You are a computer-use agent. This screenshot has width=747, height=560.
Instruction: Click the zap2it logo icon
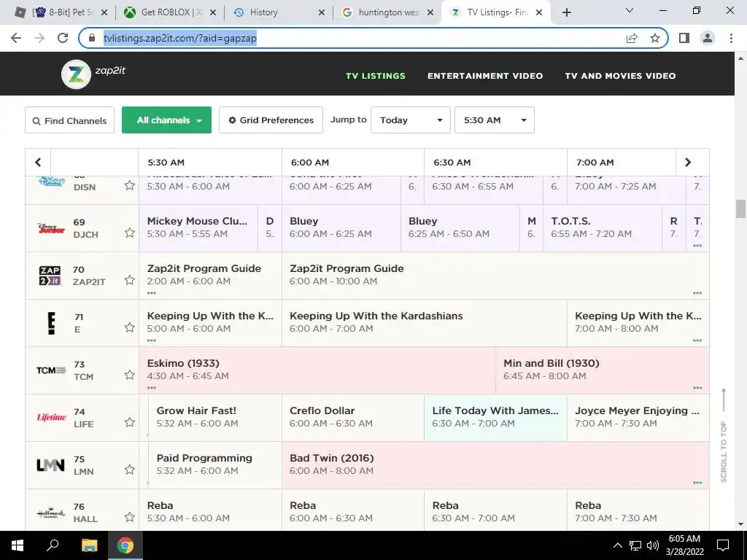(x=76, y=74)
